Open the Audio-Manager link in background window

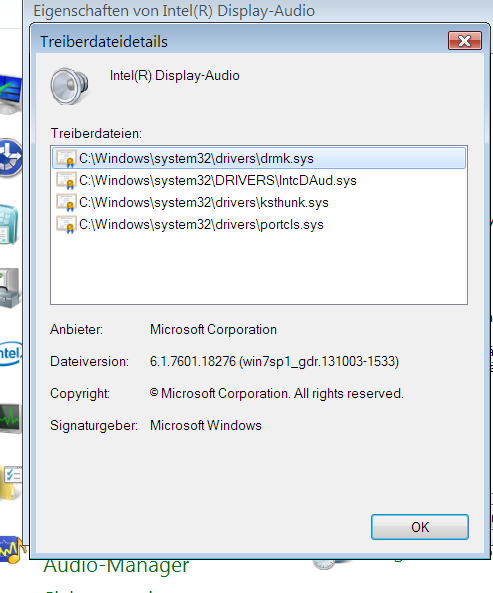116,567
